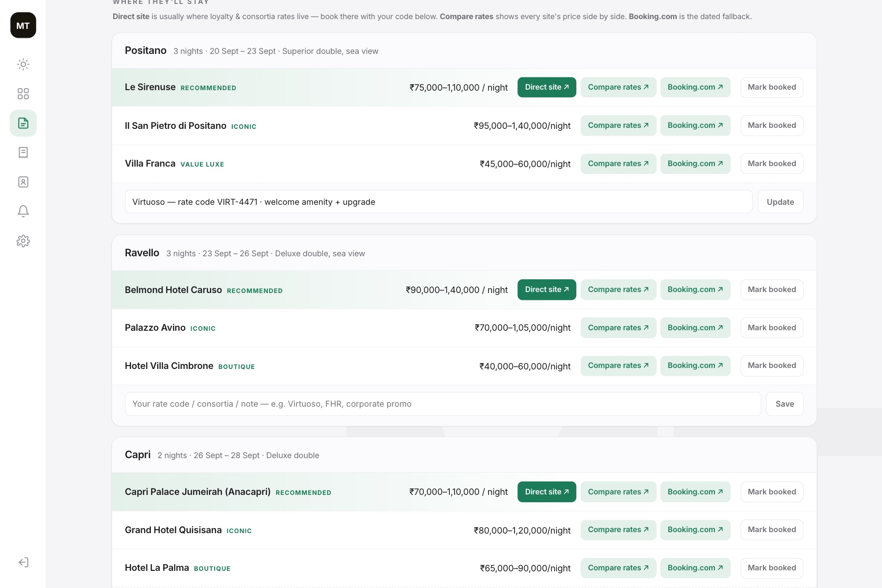The image size is (882, 588).
Task: Compare rates for Hotel La Palma
Action: click(618, 568)
